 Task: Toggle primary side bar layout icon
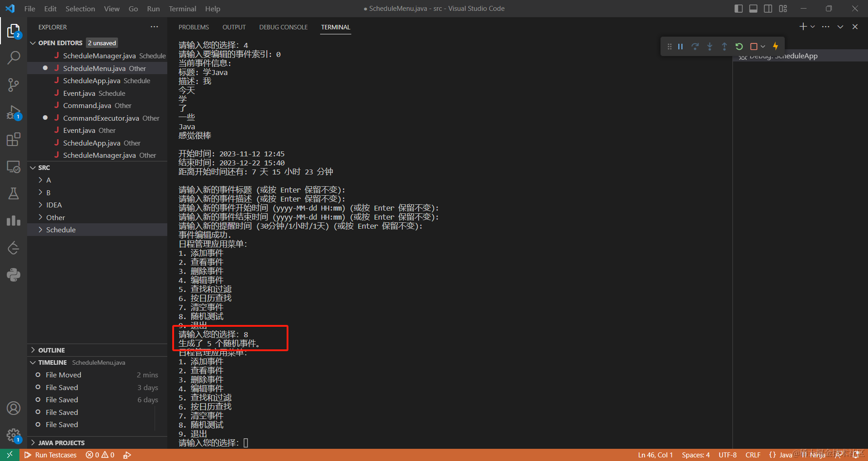[x=739, y=9]
